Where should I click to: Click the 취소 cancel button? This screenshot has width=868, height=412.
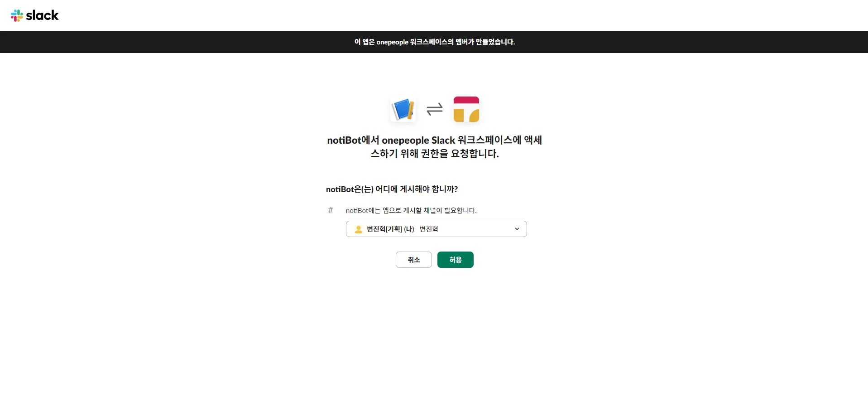414,260
